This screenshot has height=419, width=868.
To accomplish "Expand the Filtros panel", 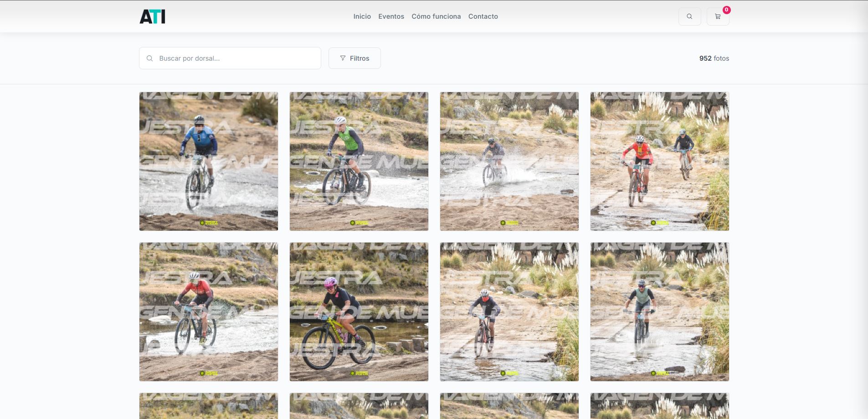I will [354, 58].
